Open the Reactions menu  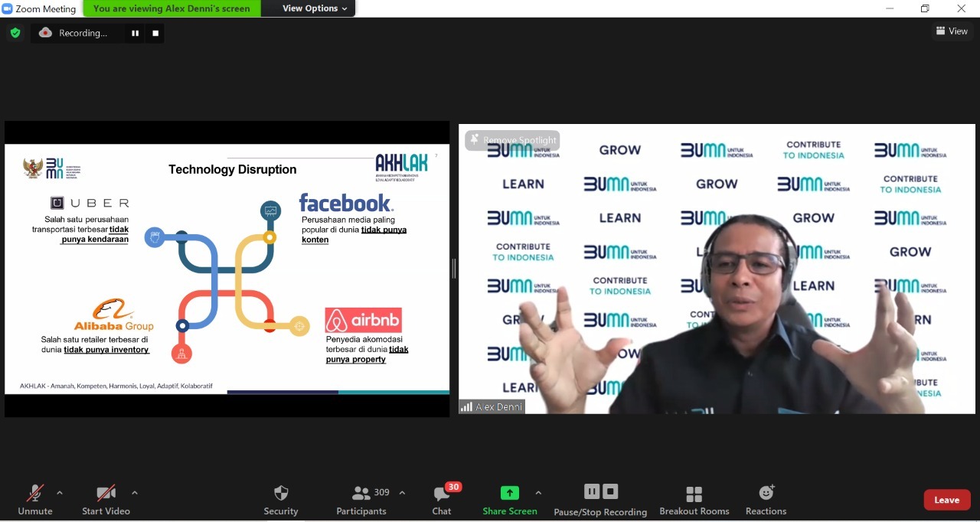point(766,499)
